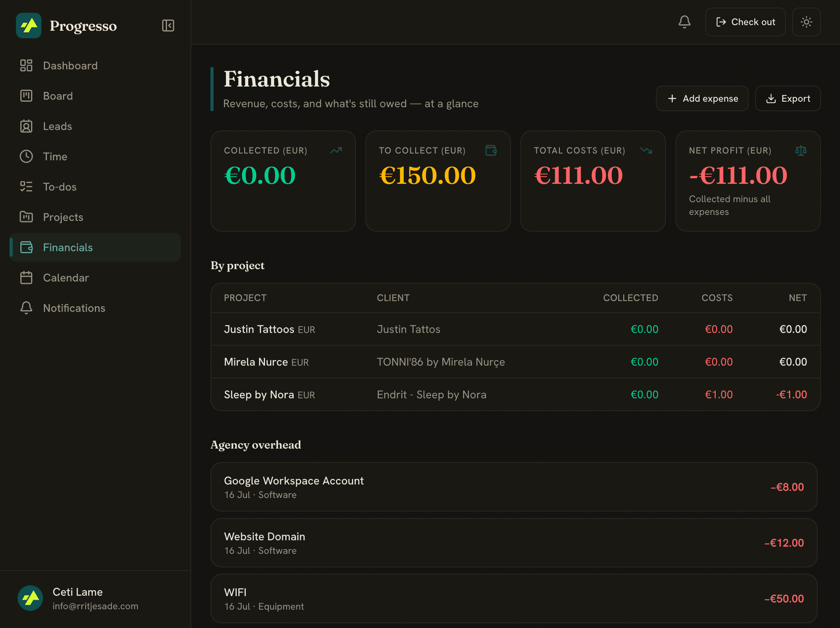
Task: Click the Board kanban icon
Action: (26, 96)
